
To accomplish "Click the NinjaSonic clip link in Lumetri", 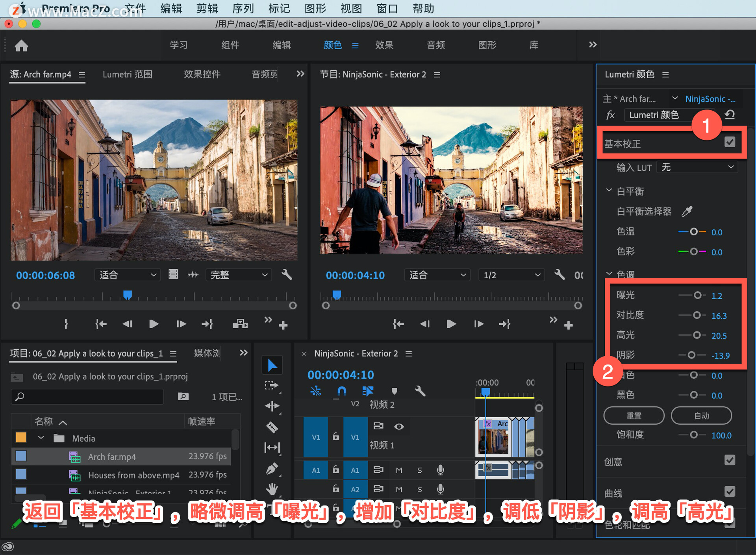I will [x=710, y=99].
